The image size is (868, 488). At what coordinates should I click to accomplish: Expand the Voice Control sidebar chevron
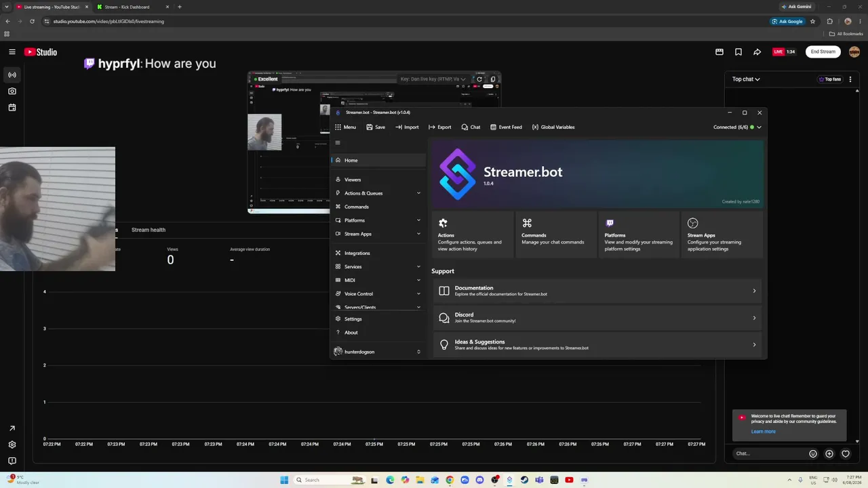click(418, 293)
